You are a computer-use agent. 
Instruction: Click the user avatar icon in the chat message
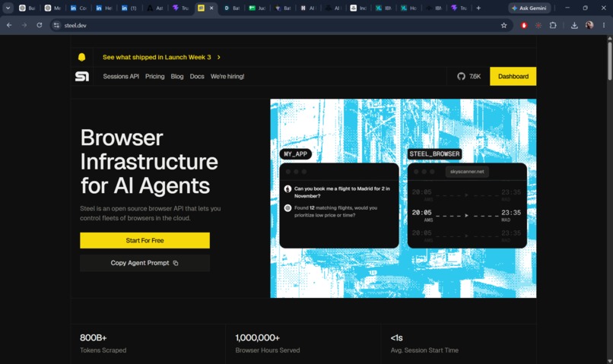pos(287,189)
